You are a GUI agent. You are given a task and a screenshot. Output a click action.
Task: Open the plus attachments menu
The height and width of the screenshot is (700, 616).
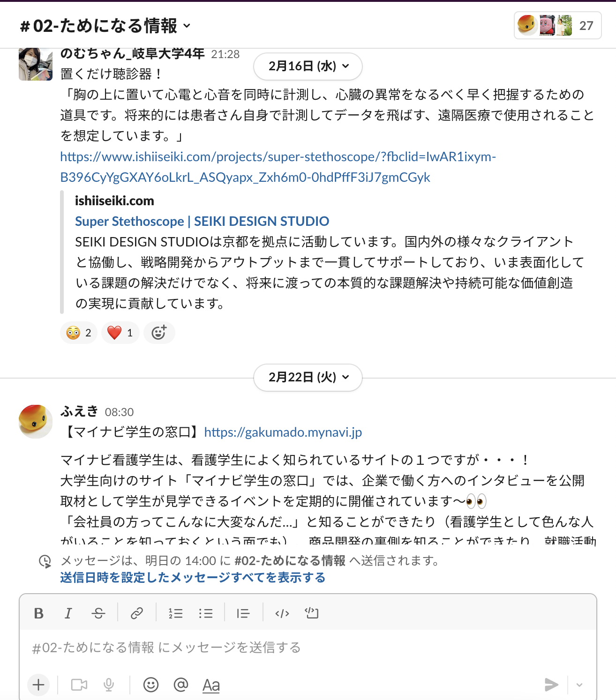click(38, 685)
